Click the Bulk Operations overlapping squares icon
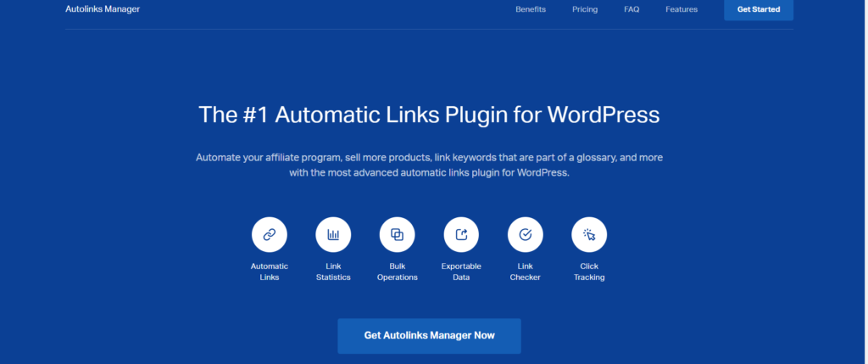This screenshot has height=364, width=868. point(397,234)
